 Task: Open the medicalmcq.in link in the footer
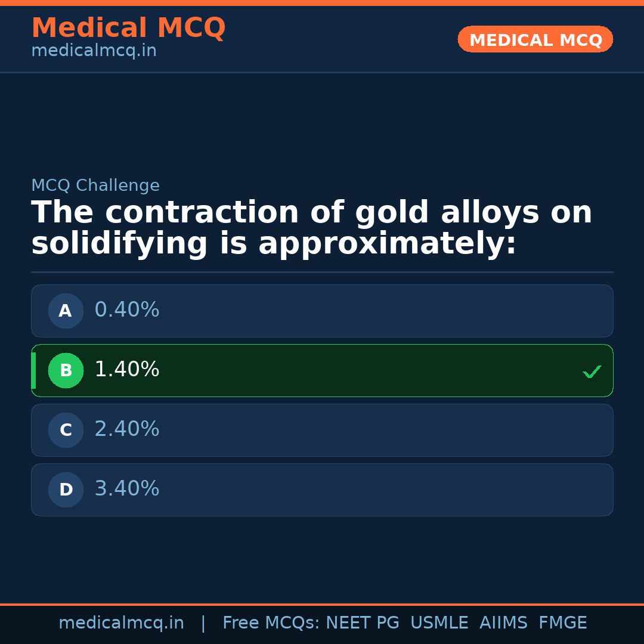point(121,623)
